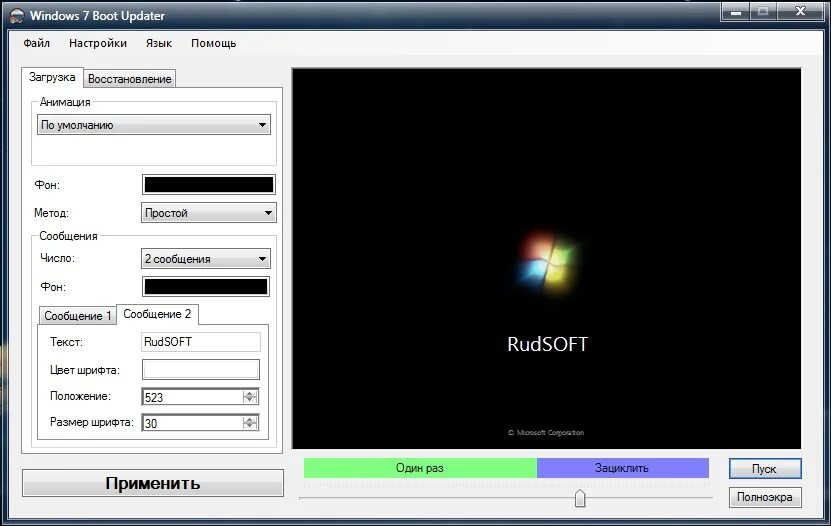Click the Положение value field 523
This screenshot has height=526, width=831.
pos(192,397)
